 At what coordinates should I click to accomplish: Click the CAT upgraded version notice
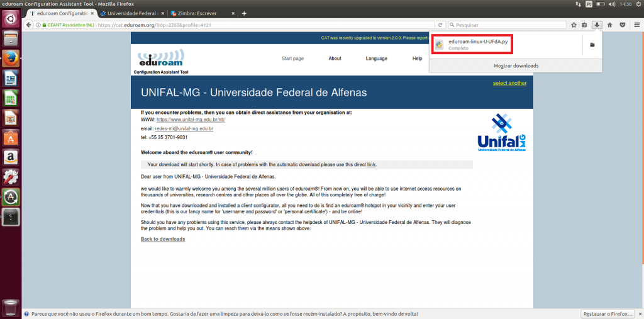click(375, 38)
